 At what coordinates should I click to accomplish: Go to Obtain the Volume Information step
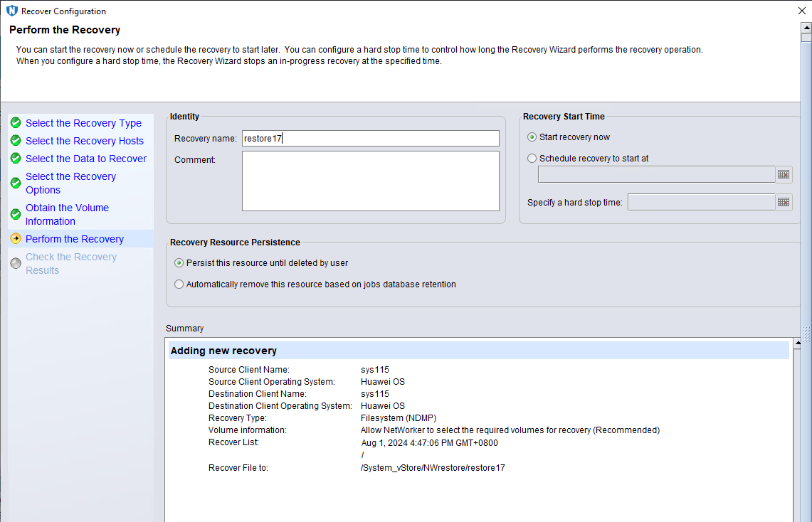coord(68,214)
